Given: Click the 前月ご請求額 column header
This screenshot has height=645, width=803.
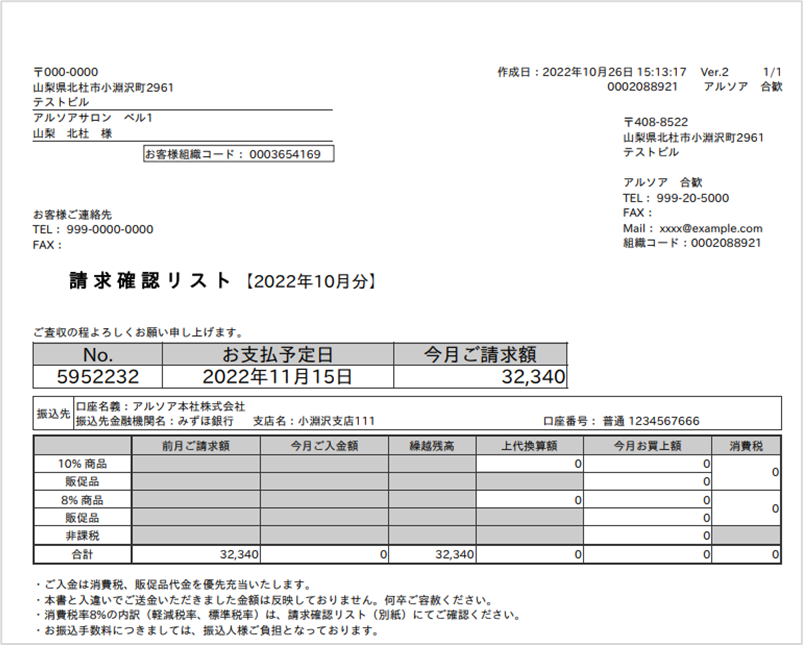Looking at the screenshot, I should pyautogui.click(x=196, y=445).
